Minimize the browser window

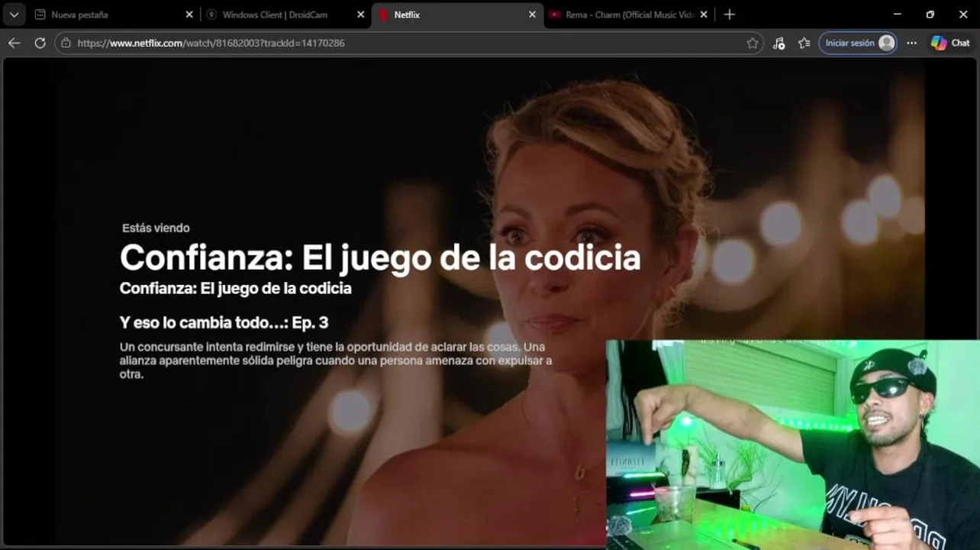898,15
